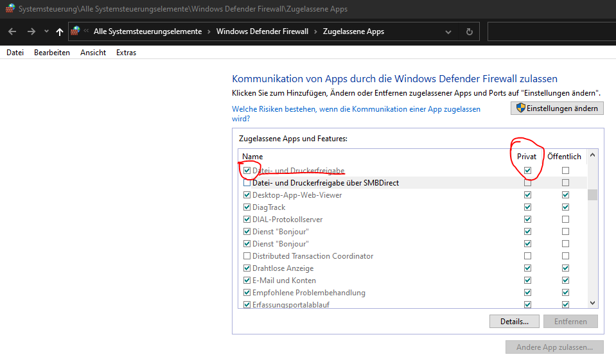This screenshot has height=364, width=616.
Task: Toggle Privat for E-Mail und Konten
Action: [527, 281]
